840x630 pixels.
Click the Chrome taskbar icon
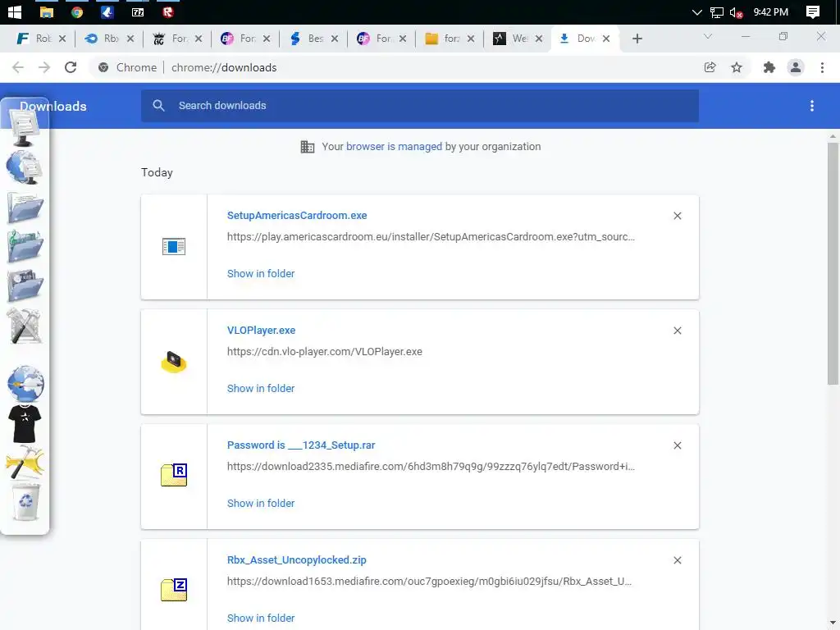[77, 11]
